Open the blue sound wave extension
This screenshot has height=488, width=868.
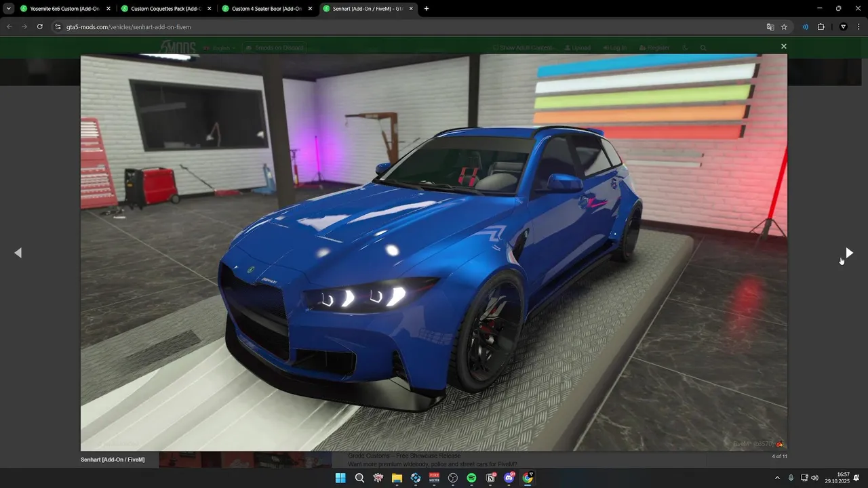(805, 27)
